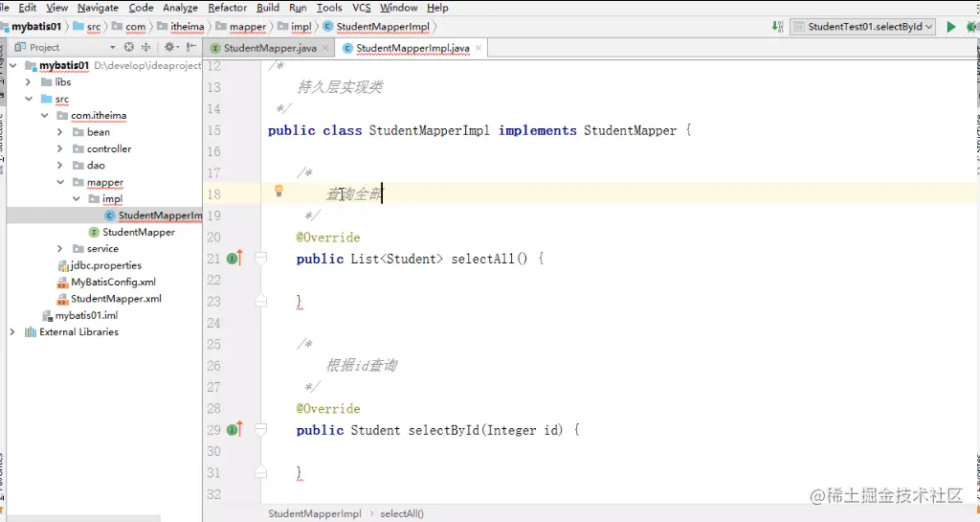The image size is (980, 522).
Task: Open the Analyze menu
Action: (x=180, y=8)
